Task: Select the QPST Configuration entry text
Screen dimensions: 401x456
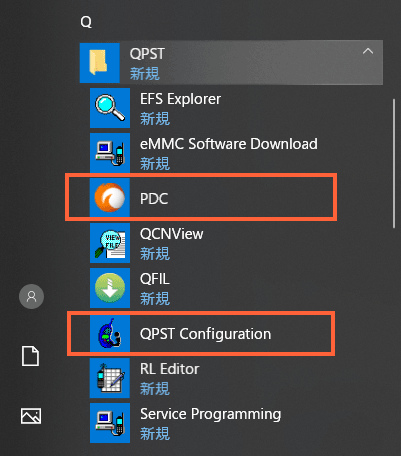Action: 205,334
